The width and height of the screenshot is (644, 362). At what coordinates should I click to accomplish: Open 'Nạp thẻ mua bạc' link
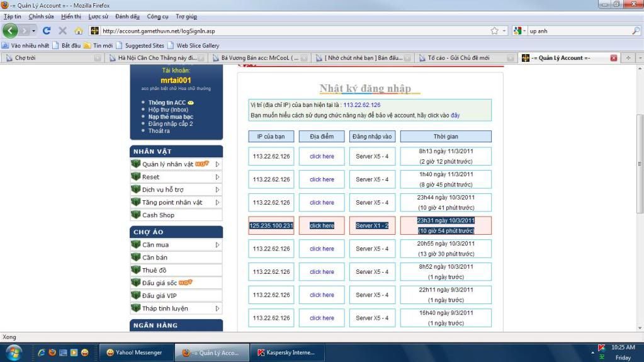171,116
